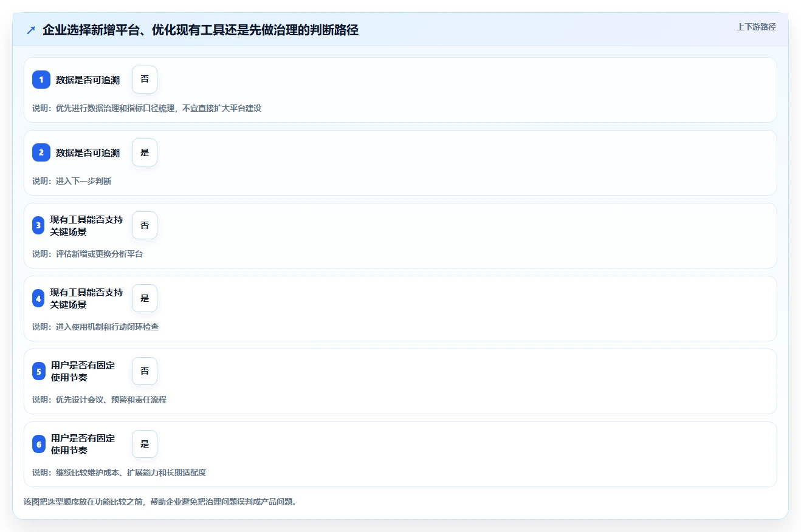The height and width of the screenshot is (532, 801).
Task: Select step badge number 3
Action: (39, 225)
